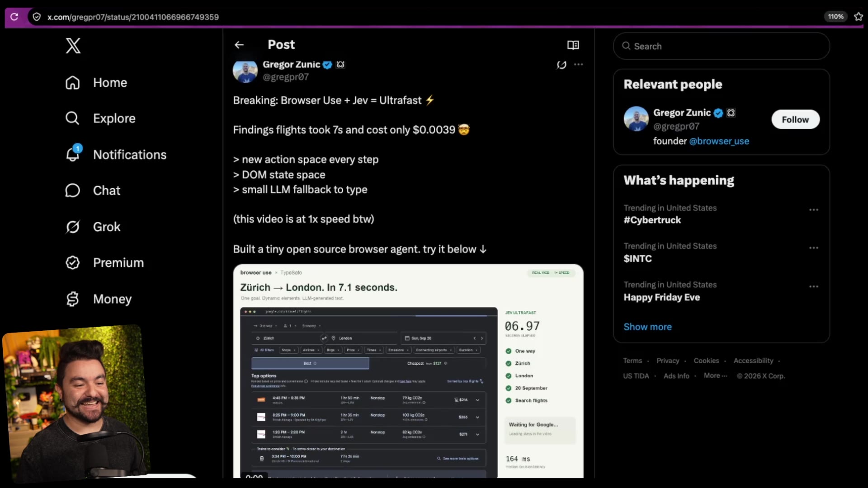Screen dimensions: 868x488
Task: Click Gregor Zunic name in Relevant people
Action: click(682, 113)
